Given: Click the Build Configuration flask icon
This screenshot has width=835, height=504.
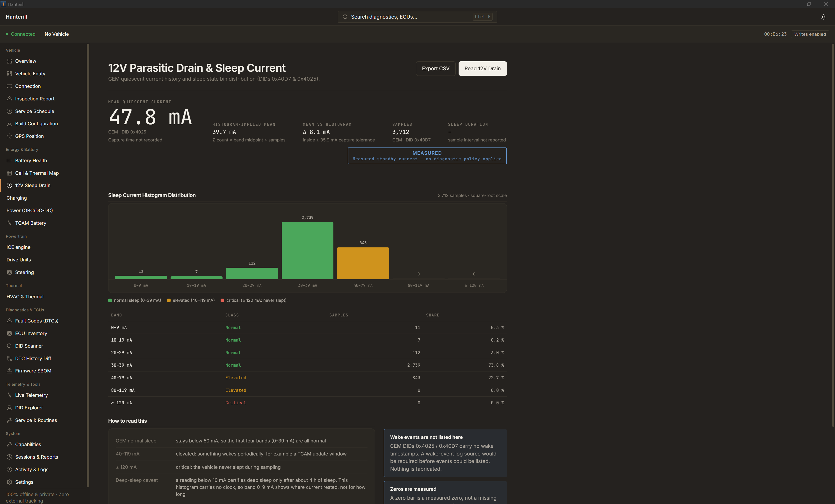Looking at the screenshot, I should pos(9,124).
